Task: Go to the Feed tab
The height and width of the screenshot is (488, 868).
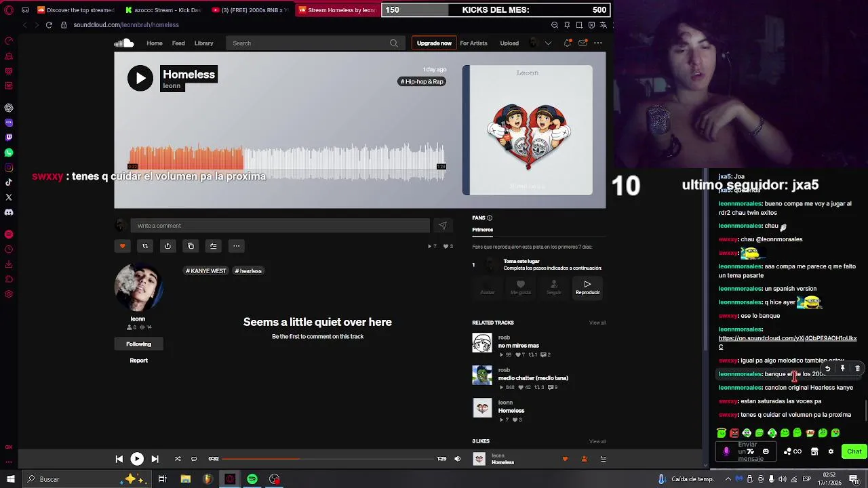Action: click(178, 43)
